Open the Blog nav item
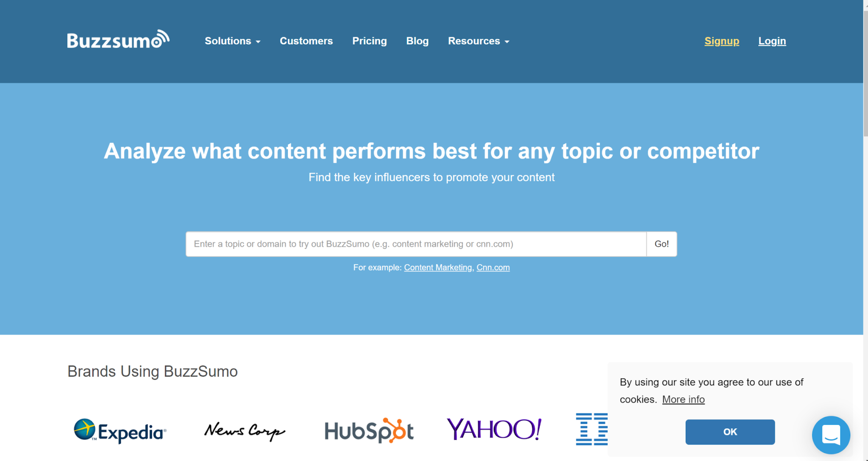This screenshot has width=868, height=461. [417, 41]
